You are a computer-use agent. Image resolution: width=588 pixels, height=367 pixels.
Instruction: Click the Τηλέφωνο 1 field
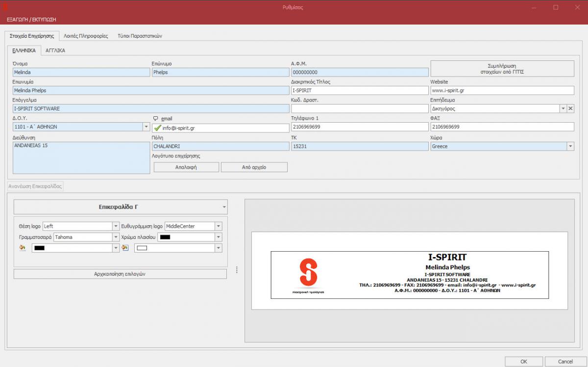pyautogui.click(x=360, y=127)
